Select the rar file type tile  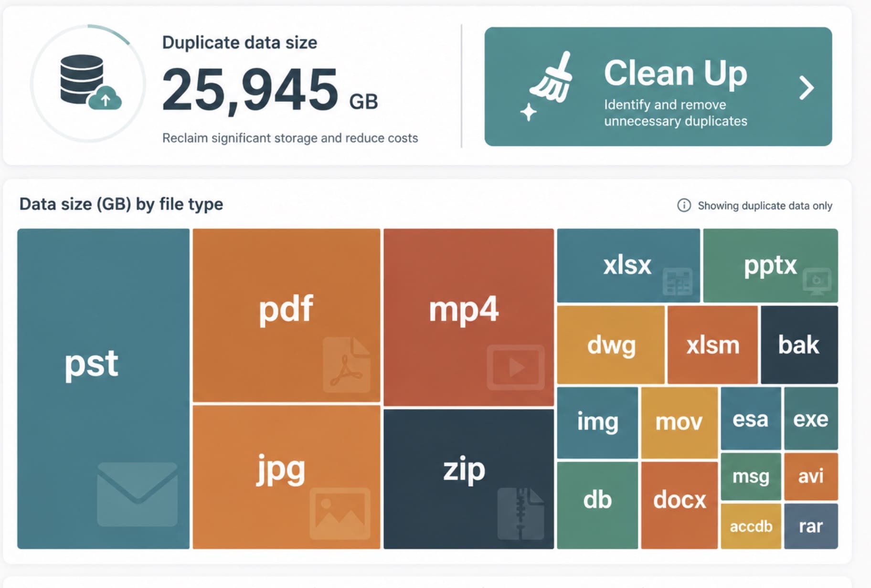coord(811,526)
